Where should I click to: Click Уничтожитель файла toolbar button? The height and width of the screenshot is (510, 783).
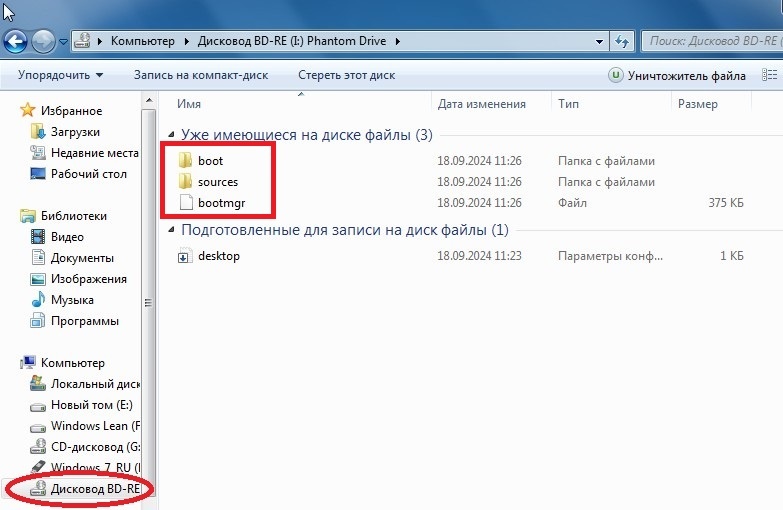tap(677, 75)
